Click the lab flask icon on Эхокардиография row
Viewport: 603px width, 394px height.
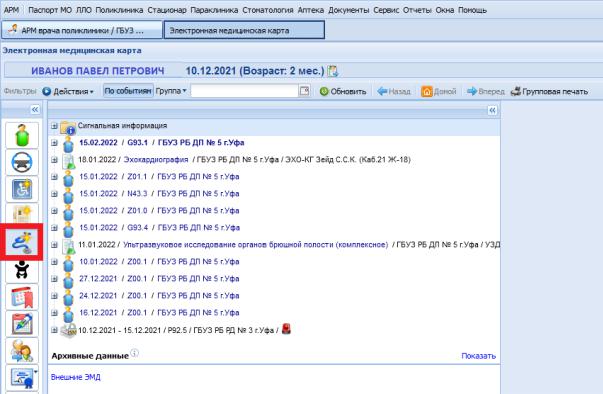(x=68, y=161)
